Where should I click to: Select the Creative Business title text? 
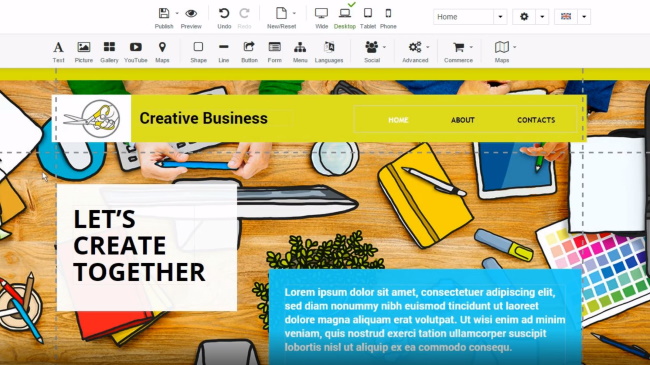pos(204,118)
